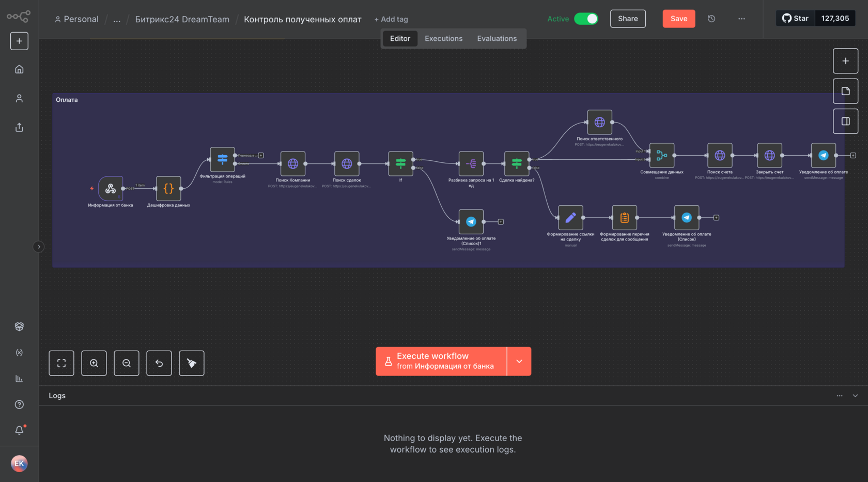This screenshot has width=868, height=482.
Task: Open the Logs panel three-dots menu
Action: coord(840,396)
